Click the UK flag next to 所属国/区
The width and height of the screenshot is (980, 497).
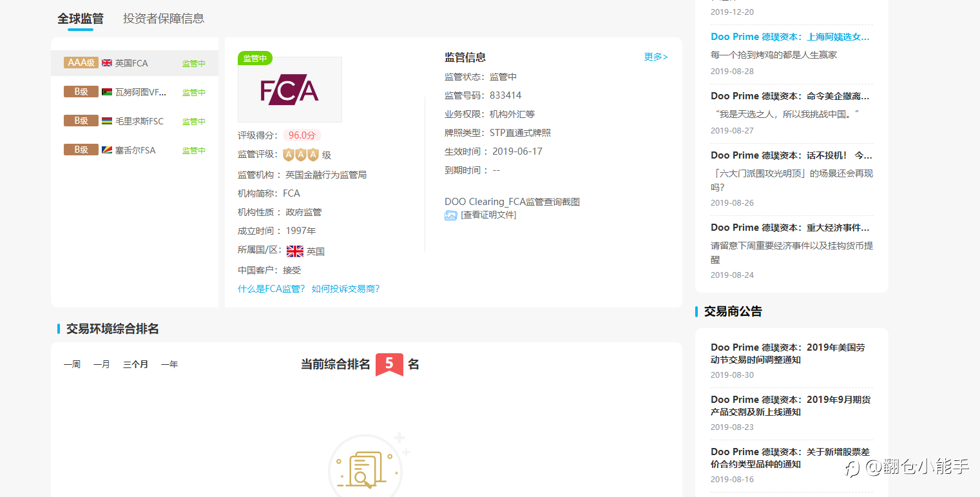(295, 251)
